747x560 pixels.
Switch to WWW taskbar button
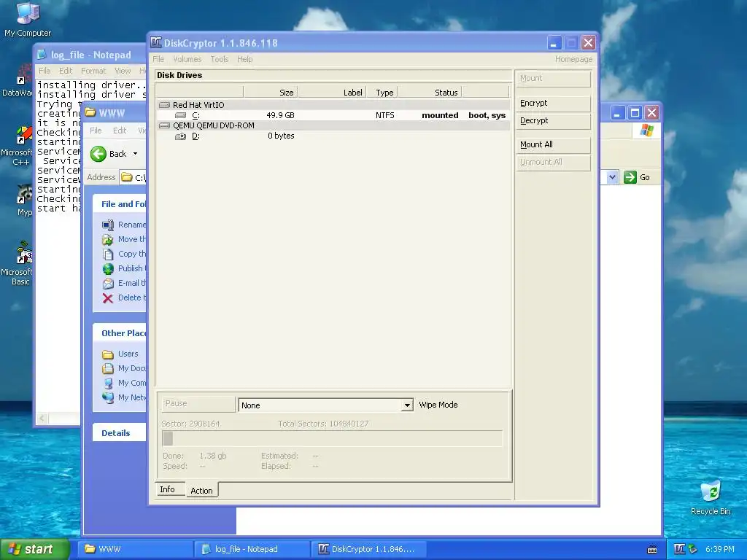pos(136,549)
